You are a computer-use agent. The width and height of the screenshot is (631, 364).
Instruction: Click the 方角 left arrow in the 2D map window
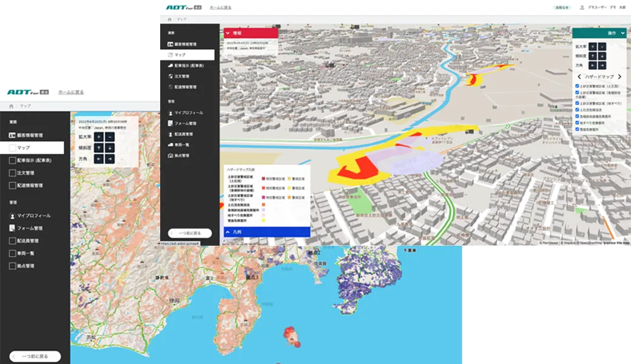pos(98,159)
